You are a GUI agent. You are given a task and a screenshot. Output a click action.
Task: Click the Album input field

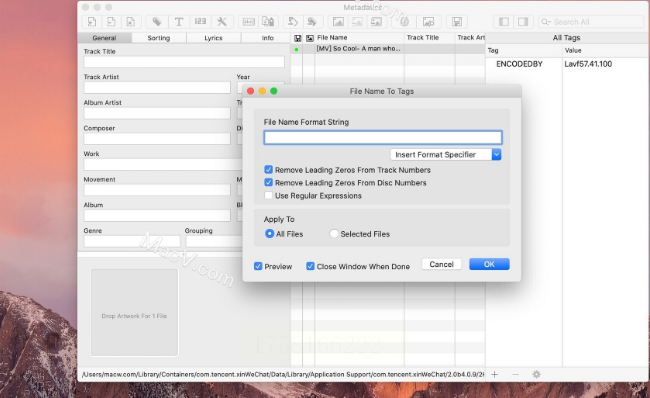157,216
